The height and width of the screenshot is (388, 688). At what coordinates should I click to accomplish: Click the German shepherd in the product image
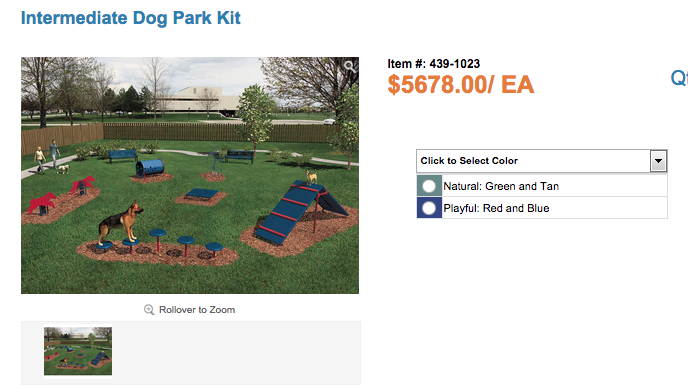121,223
